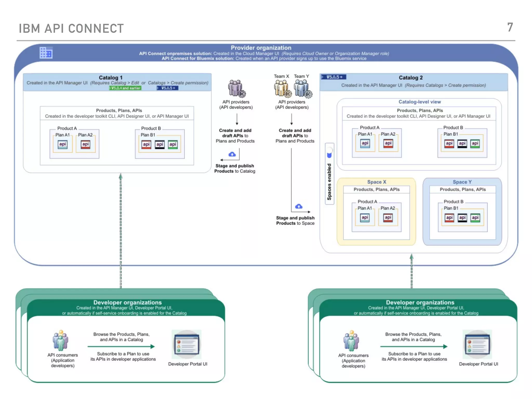Click black api icon in Catalog 1 Plan B1

160,145
